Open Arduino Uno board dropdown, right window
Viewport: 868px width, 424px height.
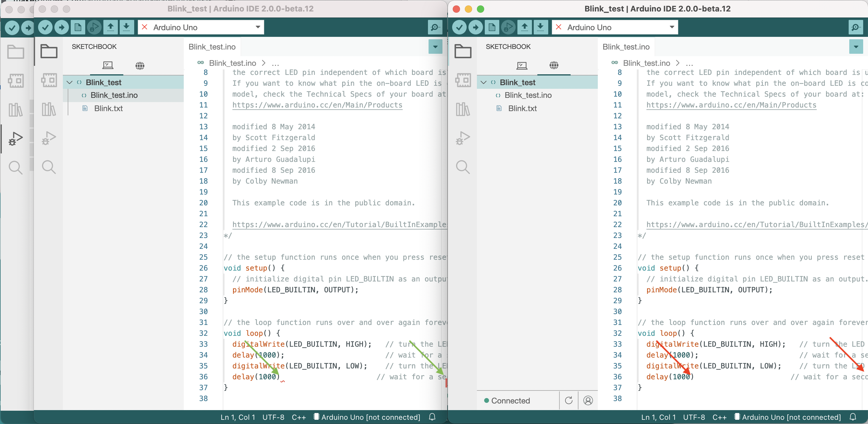coord(615,27)
